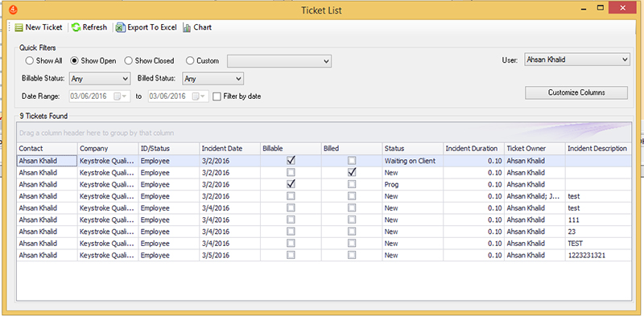Select the Custom radio button

189,61
